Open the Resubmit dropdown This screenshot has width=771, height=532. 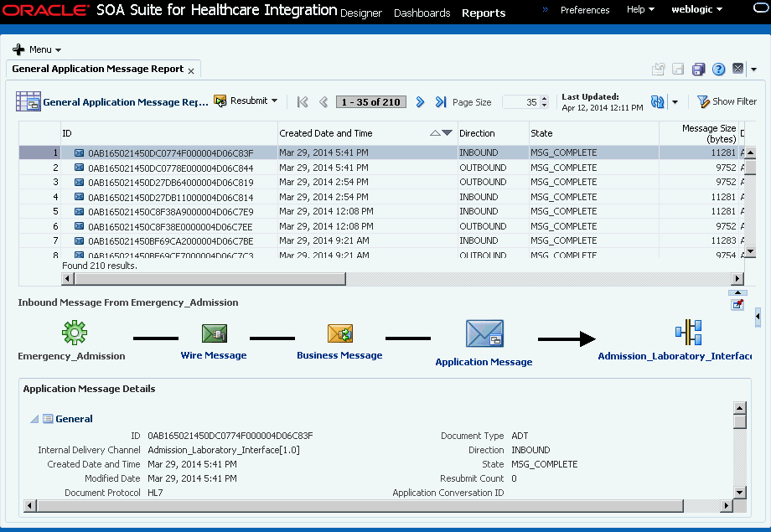246,101
